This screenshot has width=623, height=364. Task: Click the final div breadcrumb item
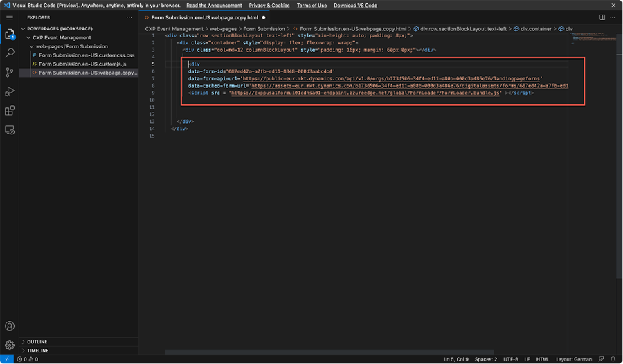tap(569, 29)
